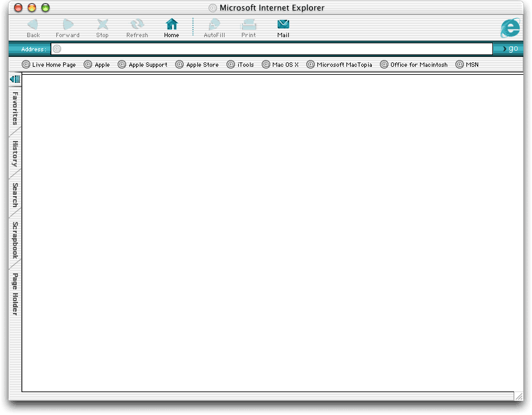
Task: Click the Back arrow icon
Action: (33, 25)
